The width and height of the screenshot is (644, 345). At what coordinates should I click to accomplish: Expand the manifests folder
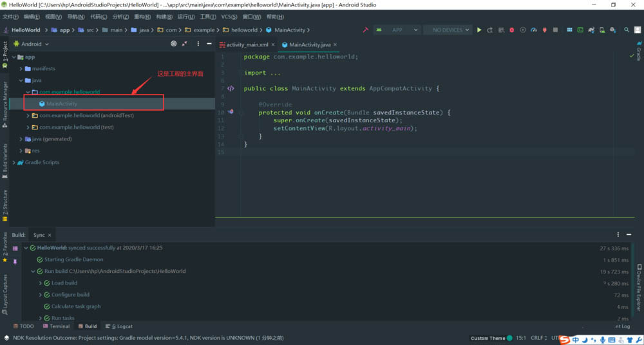[x=21, y=69]
